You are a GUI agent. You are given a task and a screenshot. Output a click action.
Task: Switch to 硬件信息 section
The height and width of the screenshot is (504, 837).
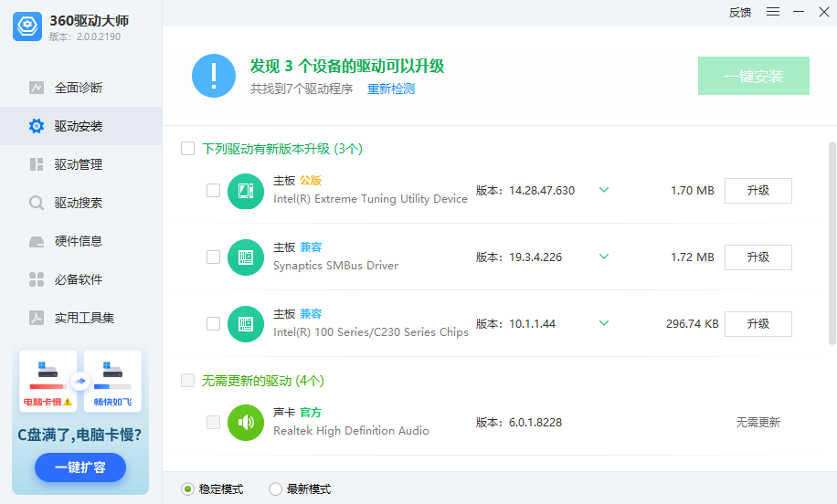point(81,241)
